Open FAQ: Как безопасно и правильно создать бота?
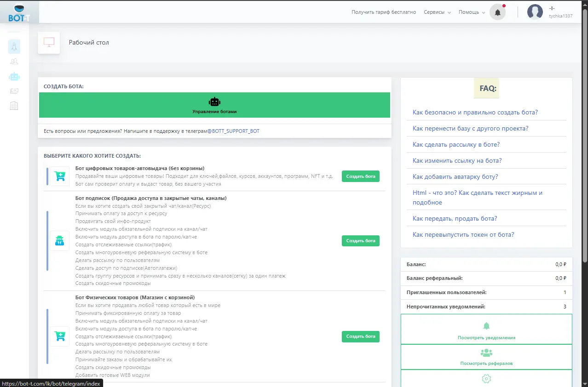Viewport: 588px width, 387px height. click(475, 112)
